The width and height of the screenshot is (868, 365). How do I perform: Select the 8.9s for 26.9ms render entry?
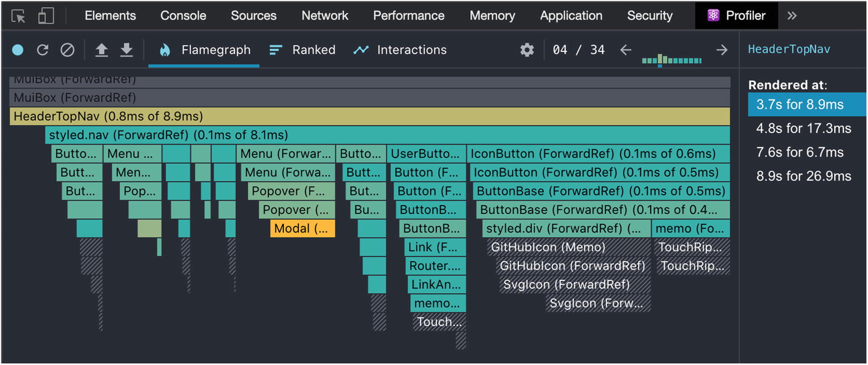(x=804, y=176)
